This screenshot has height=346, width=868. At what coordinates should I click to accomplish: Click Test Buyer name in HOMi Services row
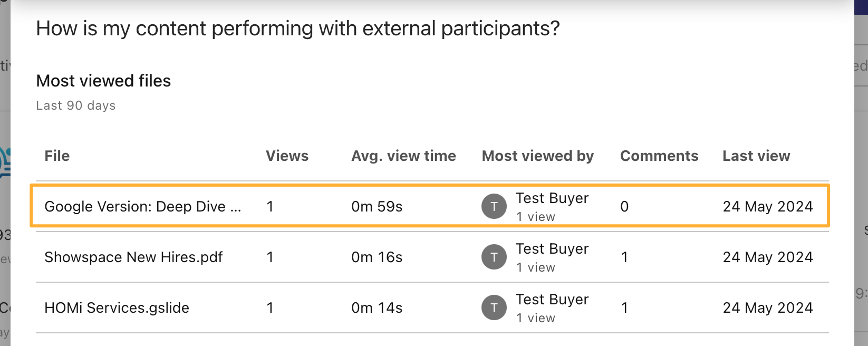tap(552, 300)
